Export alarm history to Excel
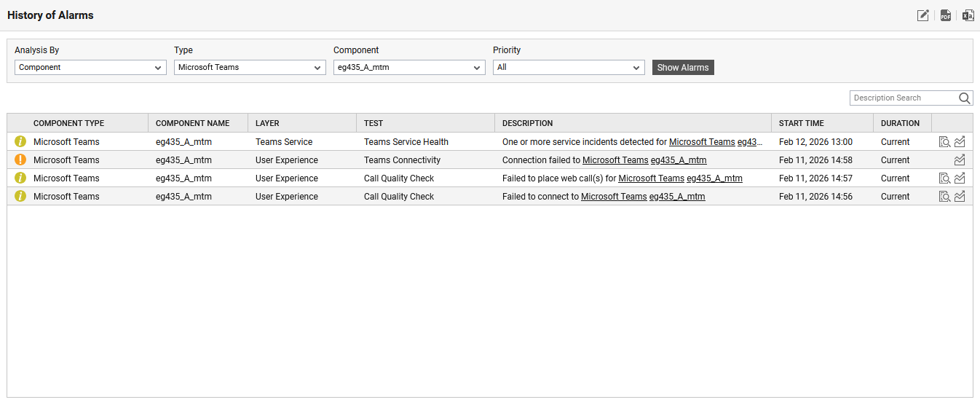The width and height of the screenshot is (980, 405). click(968, 15)
